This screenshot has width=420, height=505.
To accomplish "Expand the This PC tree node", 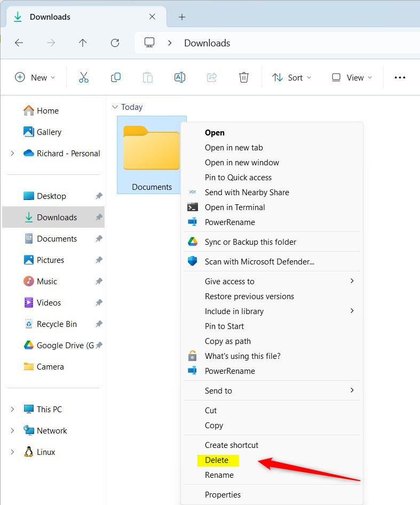I will pos(12,410).
